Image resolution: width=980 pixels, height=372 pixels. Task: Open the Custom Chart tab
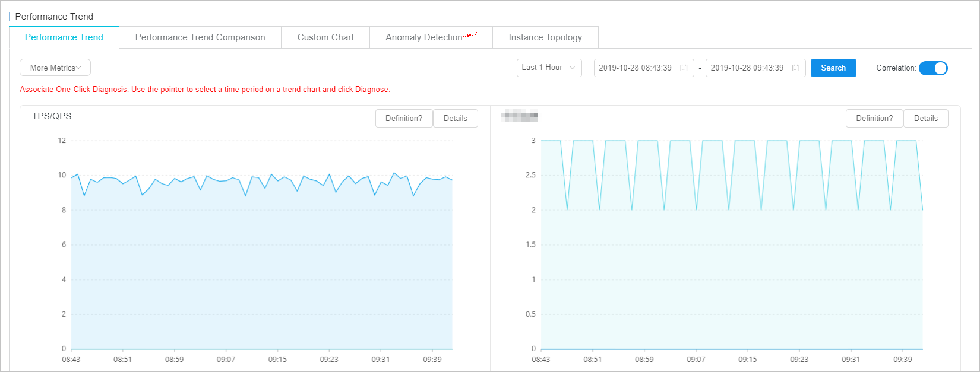pyautogui.click(x=325, y=37)
